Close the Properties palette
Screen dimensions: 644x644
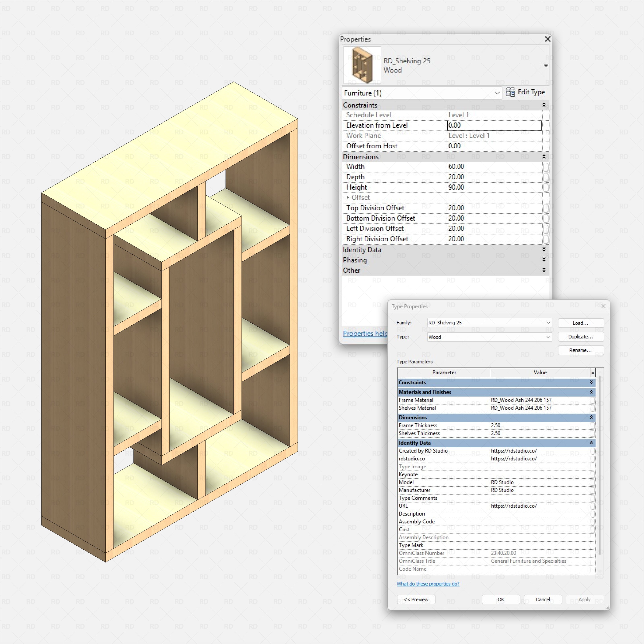click(547, 39)
